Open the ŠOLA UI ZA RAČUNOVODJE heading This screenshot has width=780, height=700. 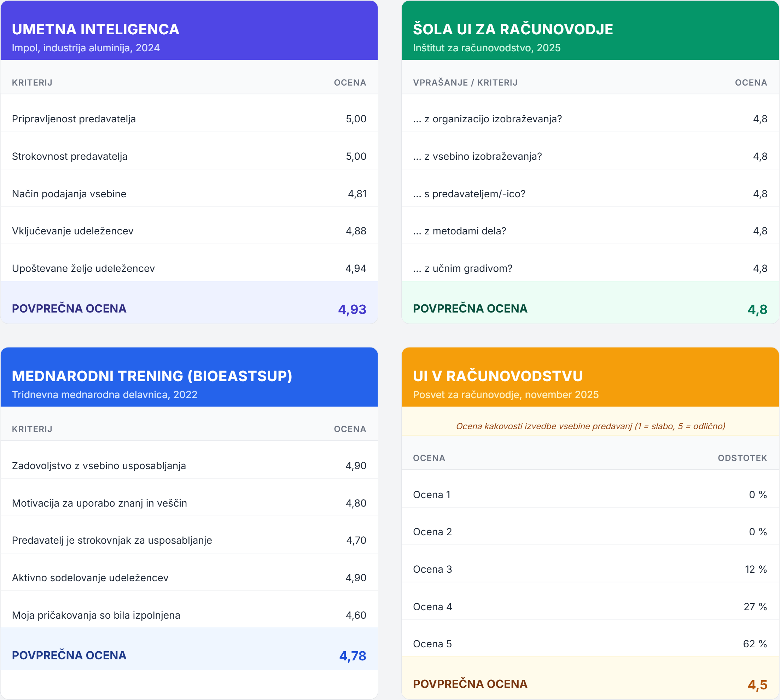[513, 30]
